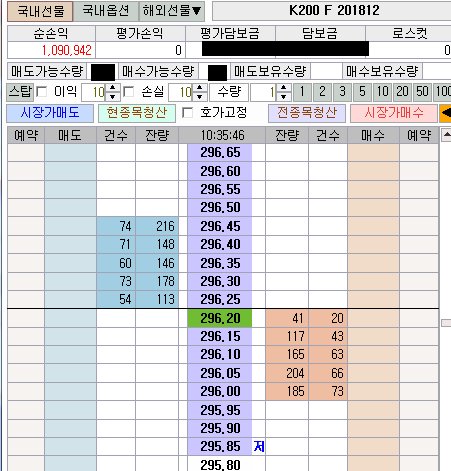Click the green 296.20 current price cell
451x471 pixels.
pos(220,318)
